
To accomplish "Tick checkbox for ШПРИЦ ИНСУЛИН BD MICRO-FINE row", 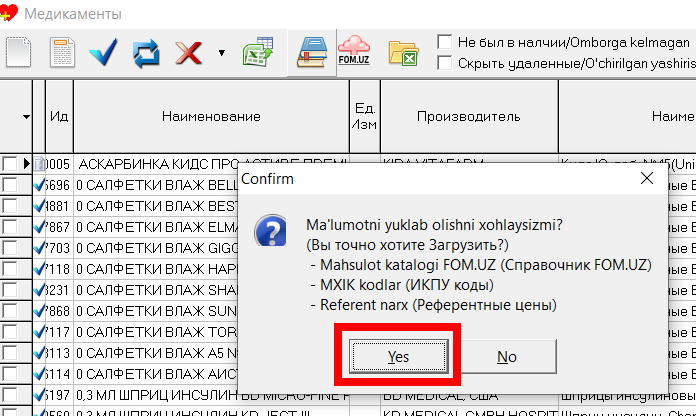I will [x=9, y=395].
